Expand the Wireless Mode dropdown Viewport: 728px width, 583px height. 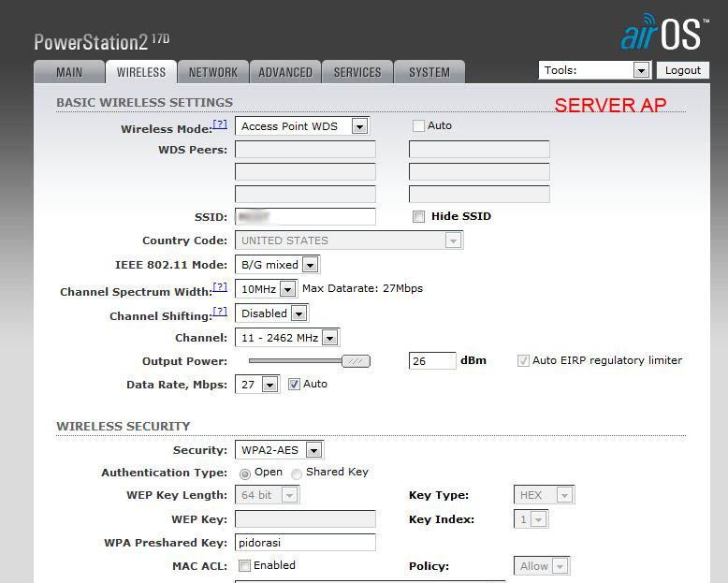[302, 125]
